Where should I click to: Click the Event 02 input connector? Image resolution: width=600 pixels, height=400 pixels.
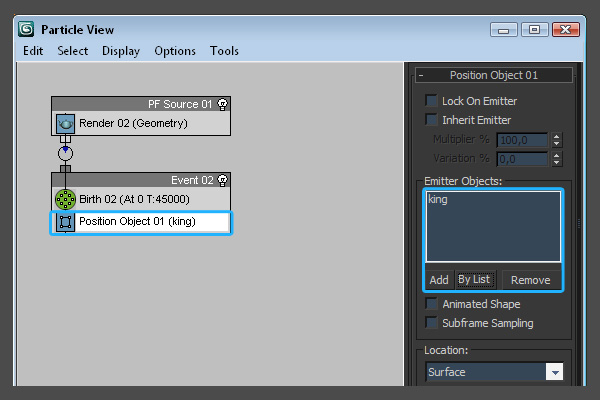[66, 168]
